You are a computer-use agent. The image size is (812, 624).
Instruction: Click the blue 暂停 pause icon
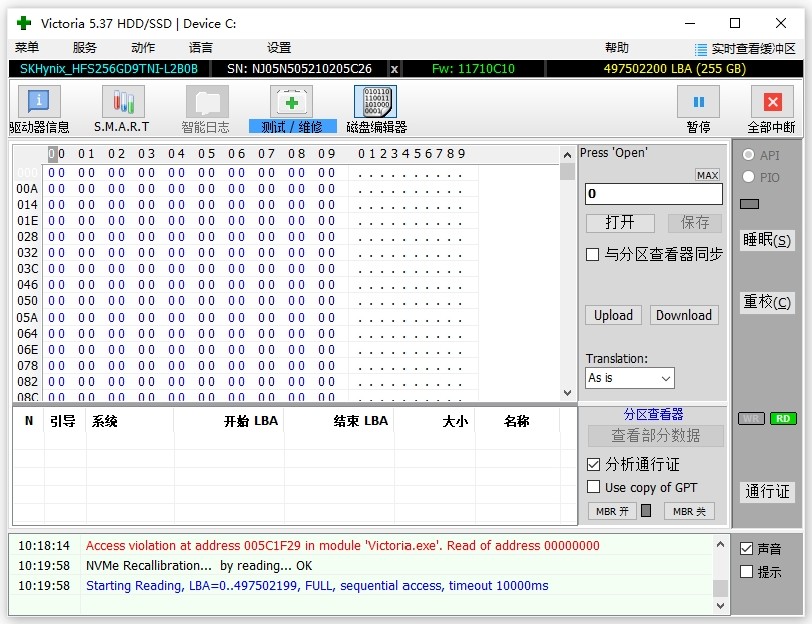(x=698, y=102)
